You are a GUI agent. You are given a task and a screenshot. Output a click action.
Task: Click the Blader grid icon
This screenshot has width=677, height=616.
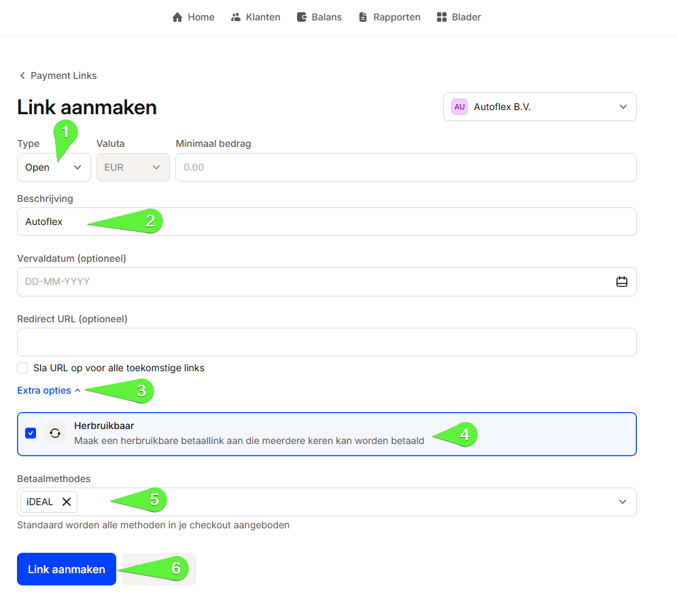(442, 17)
